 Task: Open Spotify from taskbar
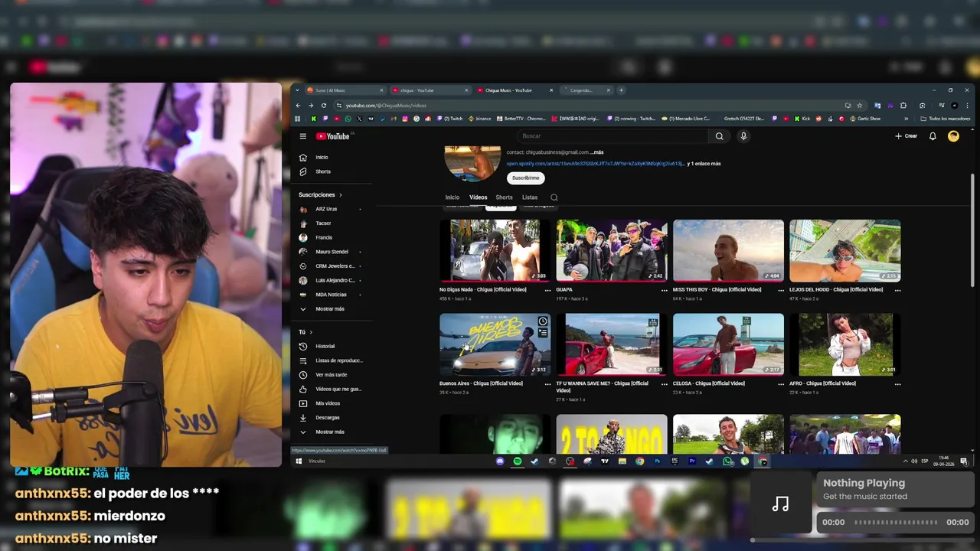pos(518,461)
